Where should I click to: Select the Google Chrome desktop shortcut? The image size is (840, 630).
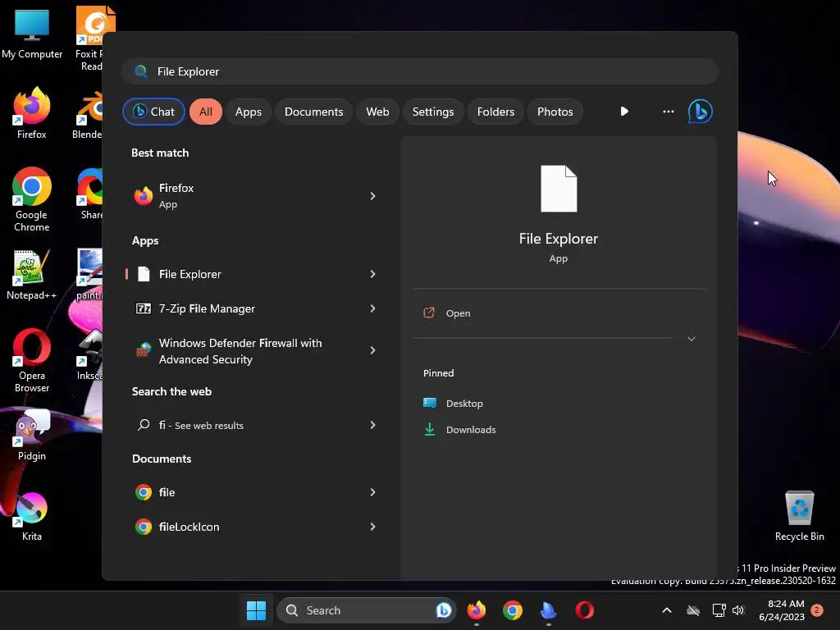(32, 199)
